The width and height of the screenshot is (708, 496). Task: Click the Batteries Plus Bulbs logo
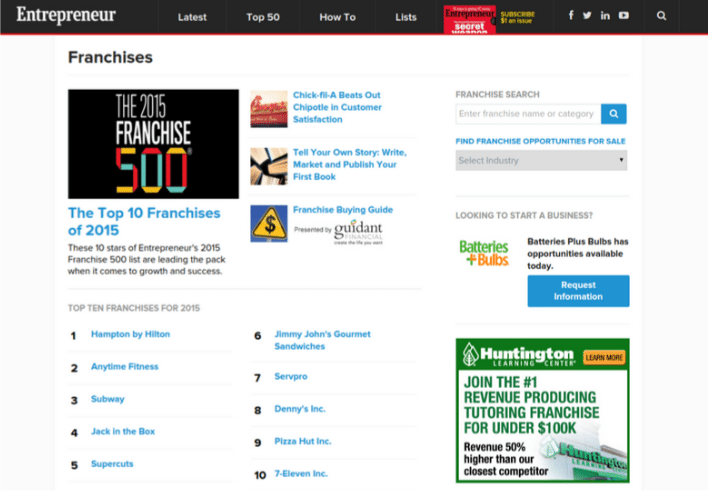(x=484, y=253)
